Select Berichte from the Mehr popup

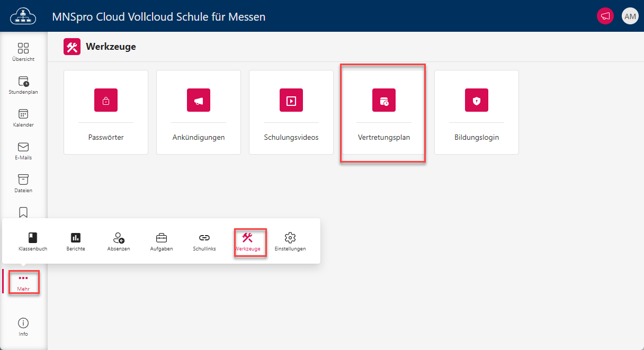point(76,241)
